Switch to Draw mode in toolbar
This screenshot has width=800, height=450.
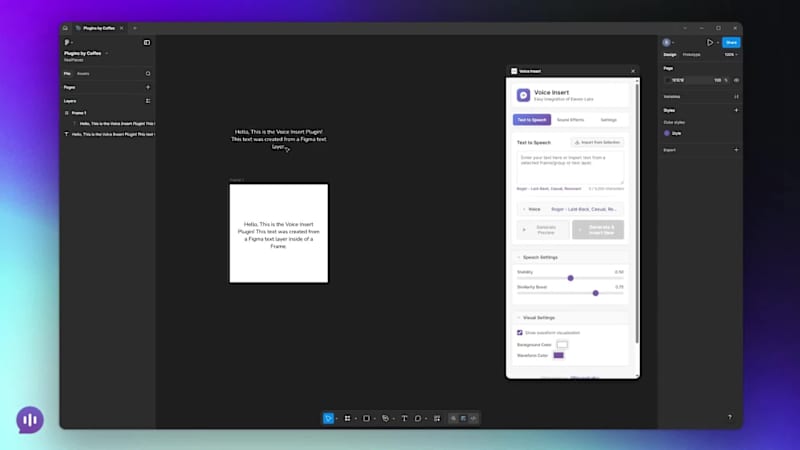click(x=453, y=418)
